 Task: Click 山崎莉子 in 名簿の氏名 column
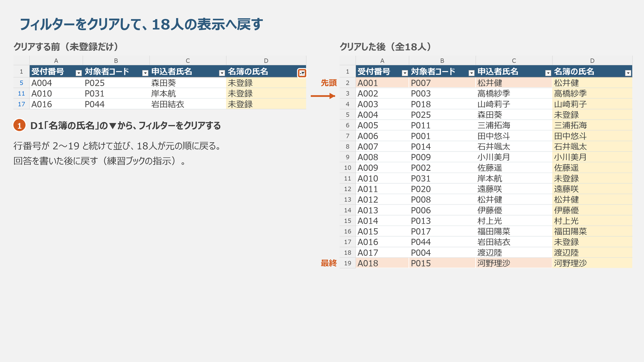(592, 104)
